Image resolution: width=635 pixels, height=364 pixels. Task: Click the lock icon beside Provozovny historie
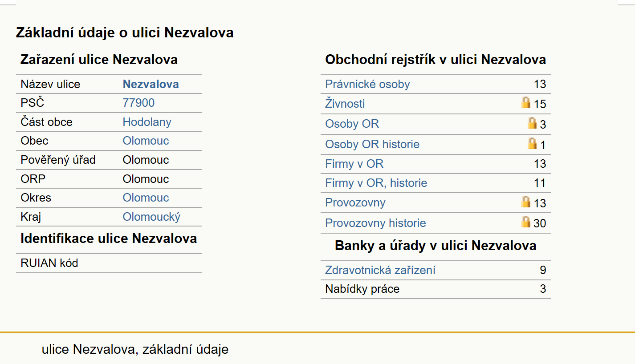(526, 222)
